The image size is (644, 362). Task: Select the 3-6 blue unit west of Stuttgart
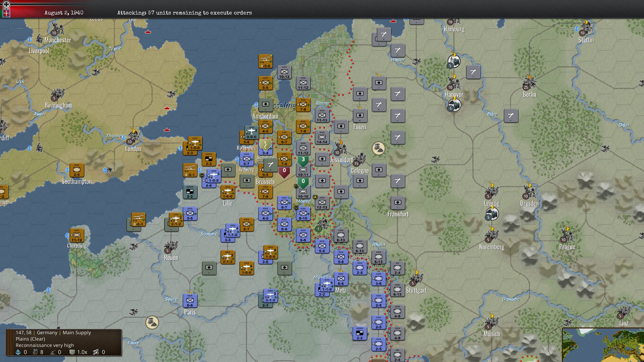tap(378, 279)
